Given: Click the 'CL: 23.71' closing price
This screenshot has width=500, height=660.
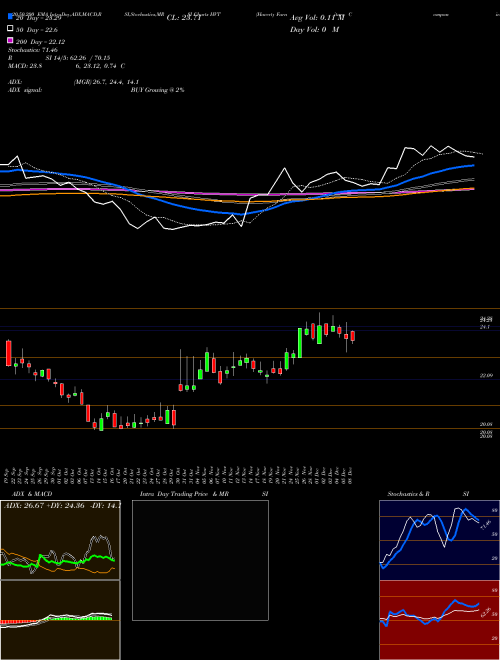Looking at the screenshot, I should tap(184, 18).
